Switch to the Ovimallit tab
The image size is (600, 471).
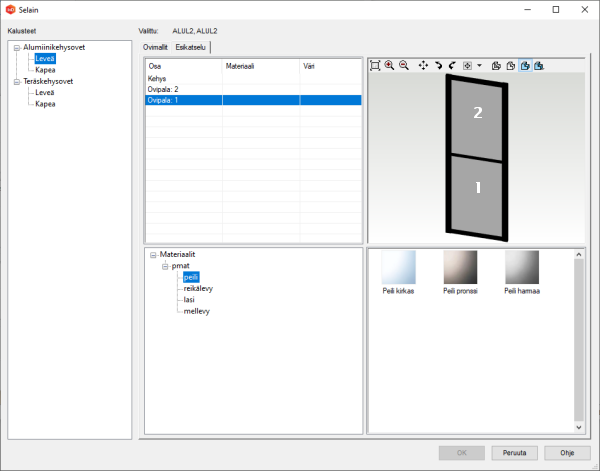pos(156,47)
